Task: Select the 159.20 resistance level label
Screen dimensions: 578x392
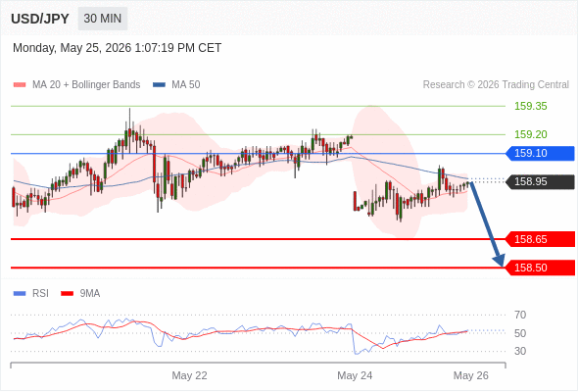Action: (x=530, y=134)
